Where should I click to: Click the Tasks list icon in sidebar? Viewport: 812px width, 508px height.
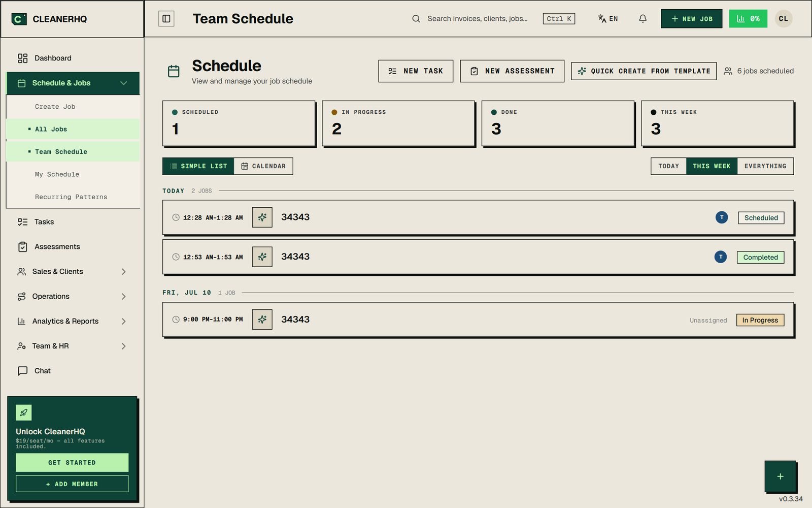pos(22,222)
